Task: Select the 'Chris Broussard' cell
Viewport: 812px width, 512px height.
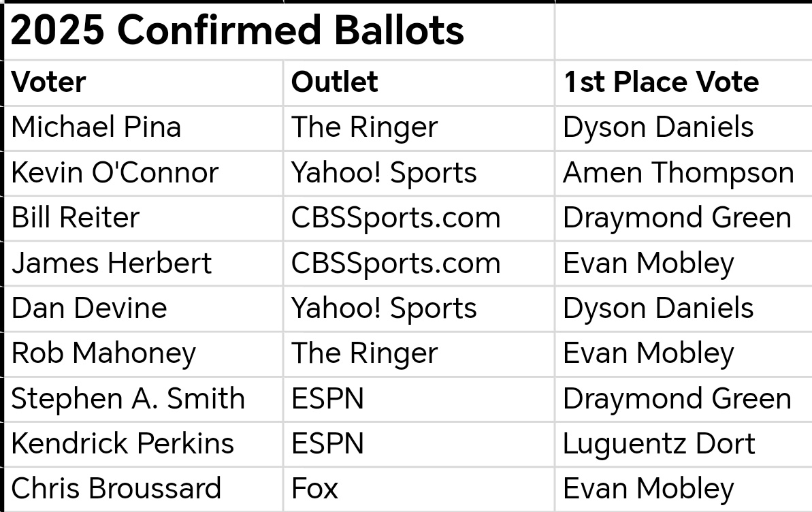Action: click(144, 490)
